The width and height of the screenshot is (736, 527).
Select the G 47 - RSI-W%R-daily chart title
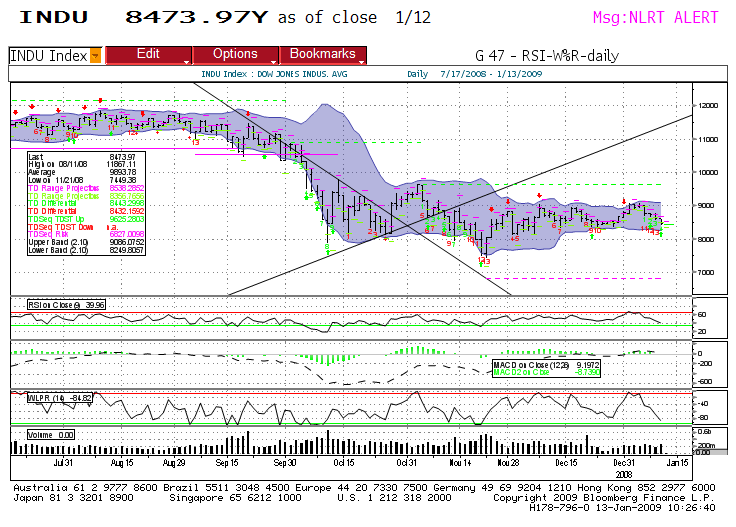pyautogui.click(x=547, y=56)
